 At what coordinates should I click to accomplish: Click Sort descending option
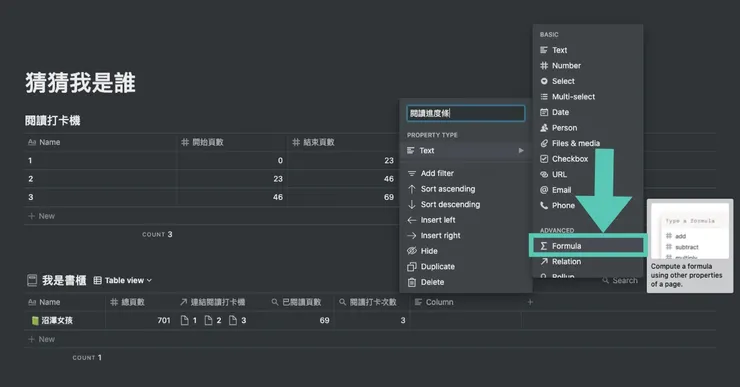pos(466,204)
